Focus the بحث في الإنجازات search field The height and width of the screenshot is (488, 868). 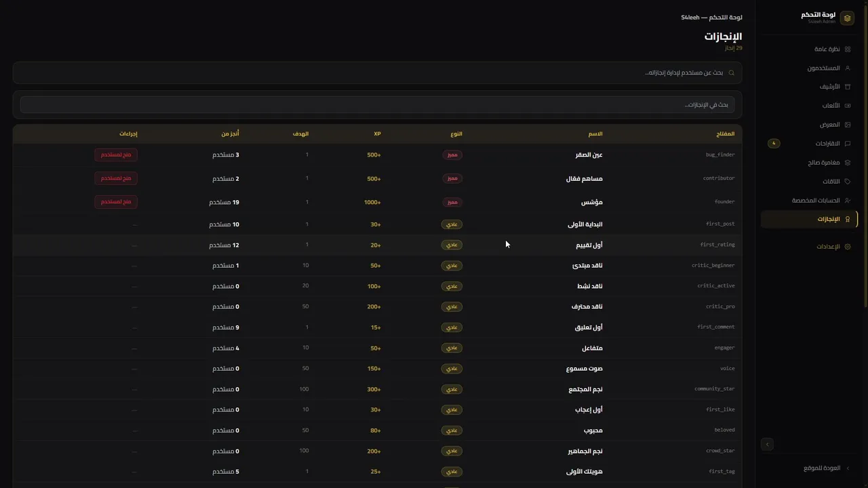click(377, 105)
